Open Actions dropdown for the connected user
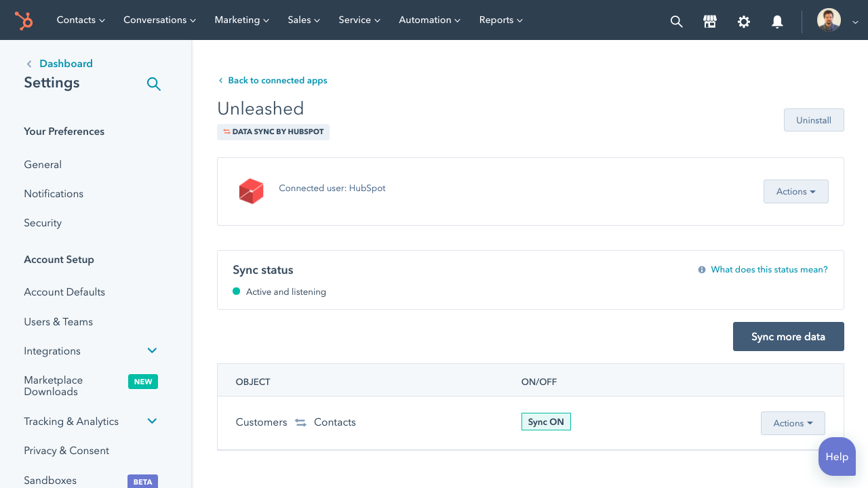The width and height of the screenshot is (868, 488). click(x=795, y=191)
